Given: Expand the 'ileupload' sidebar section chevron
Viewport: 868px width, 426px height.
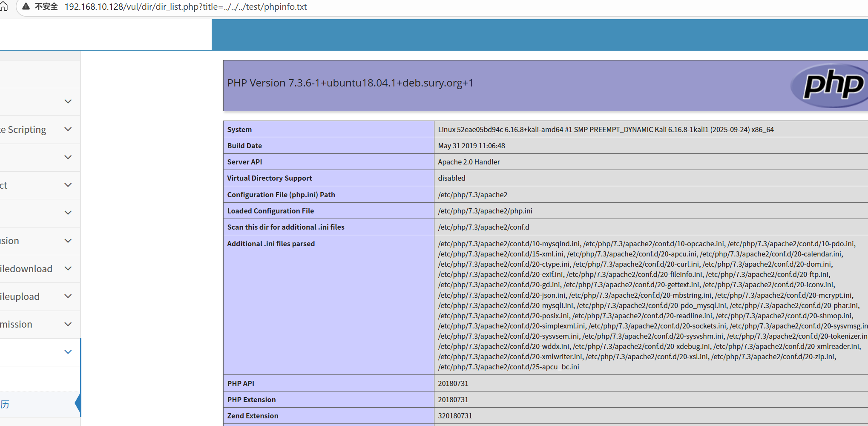Looking at the screenshot, I should pos(68,296).
